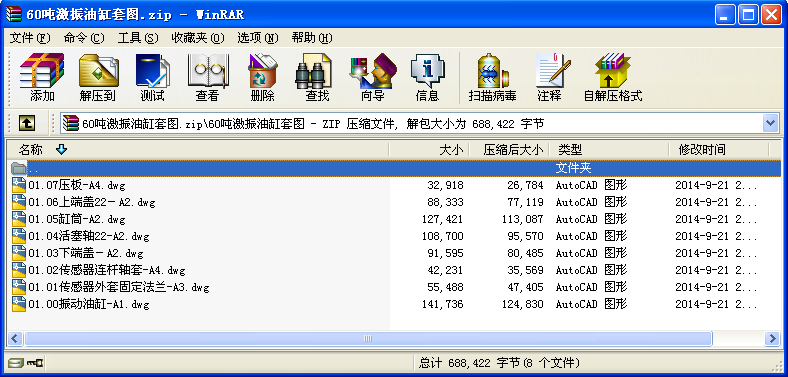788x377 pixels.
Task: Click status bar total 总计 688,422 字节
Action: 500,362
